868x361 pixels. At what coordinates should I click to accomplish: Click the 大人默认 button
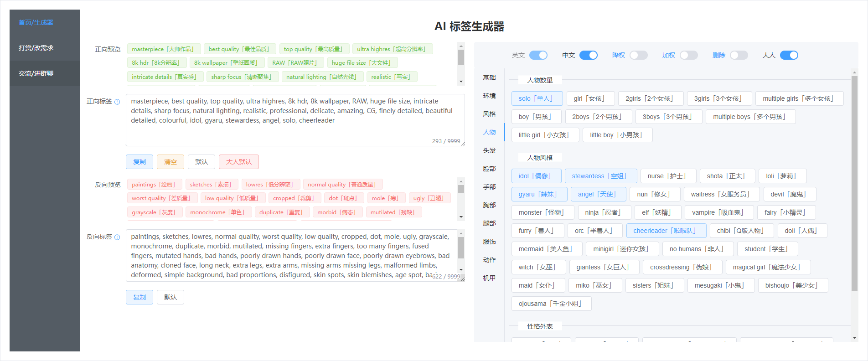tap(238, 162)
